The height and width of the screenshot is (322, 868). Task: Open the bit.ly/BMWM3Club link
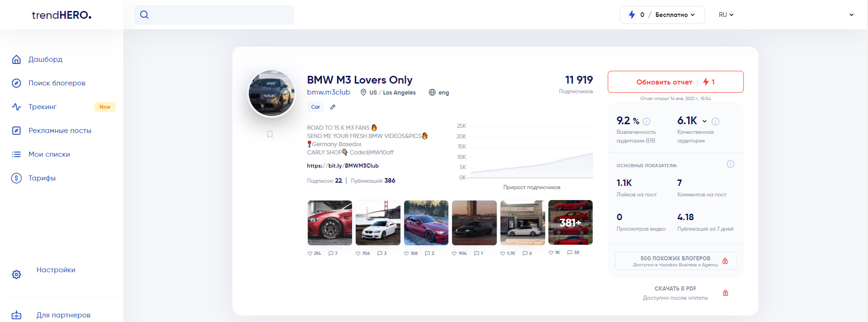pyautogui.click(x=343, y=166)
